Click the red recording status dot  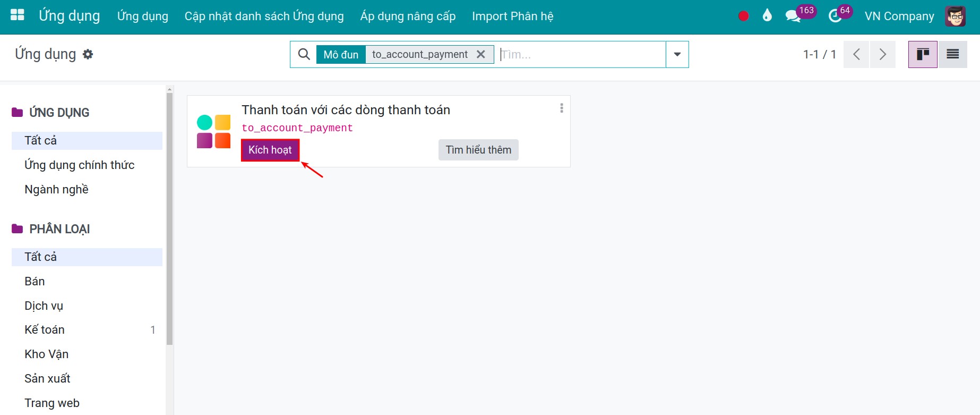coord(743,16)
